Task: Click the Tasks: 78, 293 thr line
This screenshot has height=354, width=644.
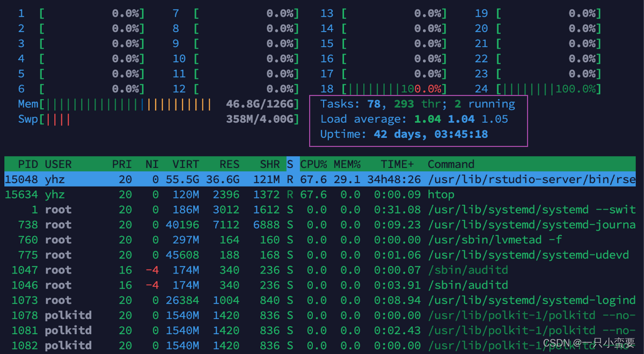Action: point(418,104)
